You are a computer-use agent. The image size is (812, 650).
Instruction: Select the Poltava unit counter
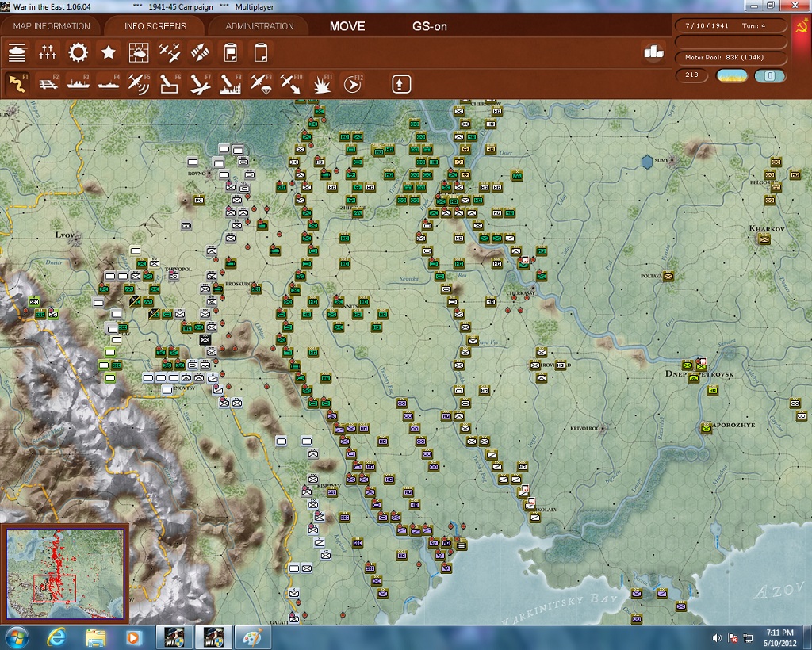click(x=668, y=277)
